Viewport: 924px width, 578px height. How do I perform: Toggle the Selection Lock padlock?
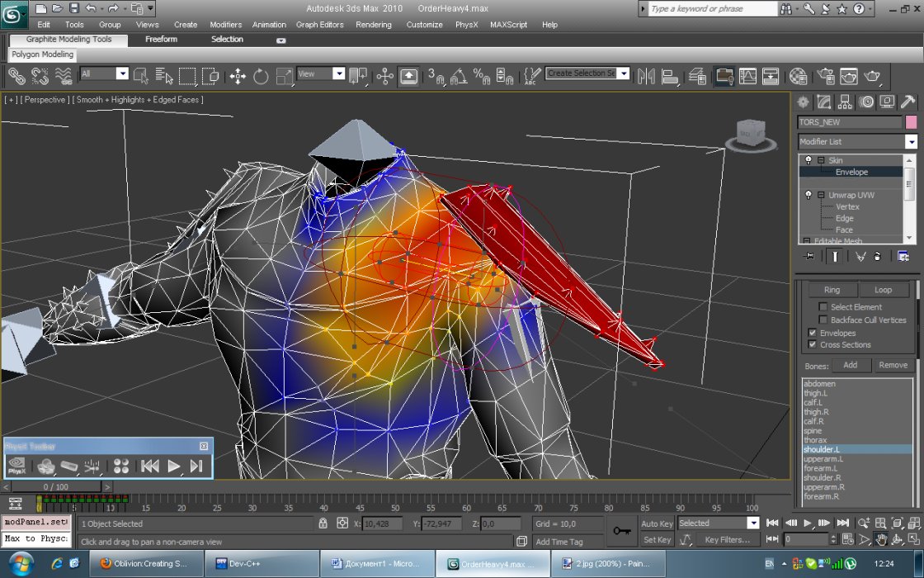323,524
